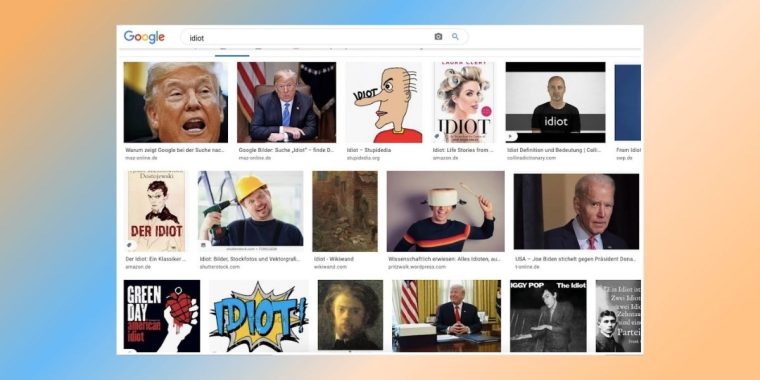Click source 'collinsdictionary.com'
760x380 pixels.
[531, 158]
